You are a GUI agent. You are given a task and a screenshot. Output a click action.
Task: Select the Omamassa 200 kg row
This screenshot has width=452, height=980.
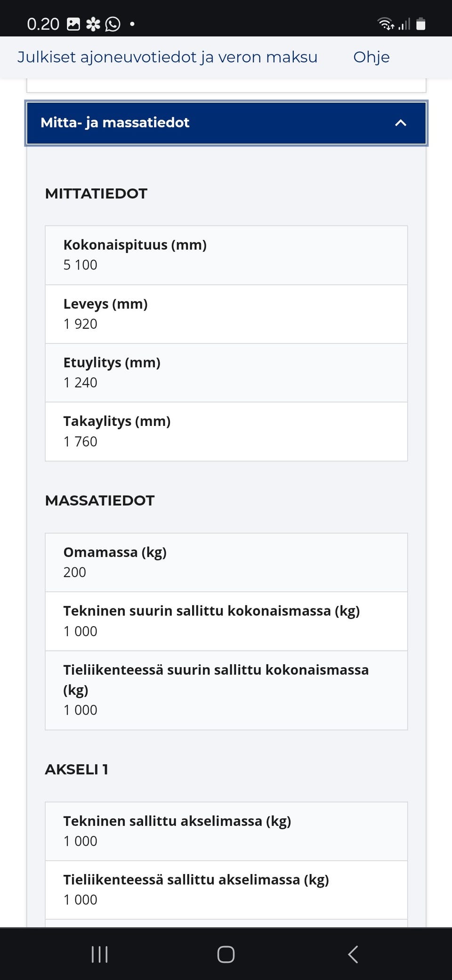click(226, 562)
